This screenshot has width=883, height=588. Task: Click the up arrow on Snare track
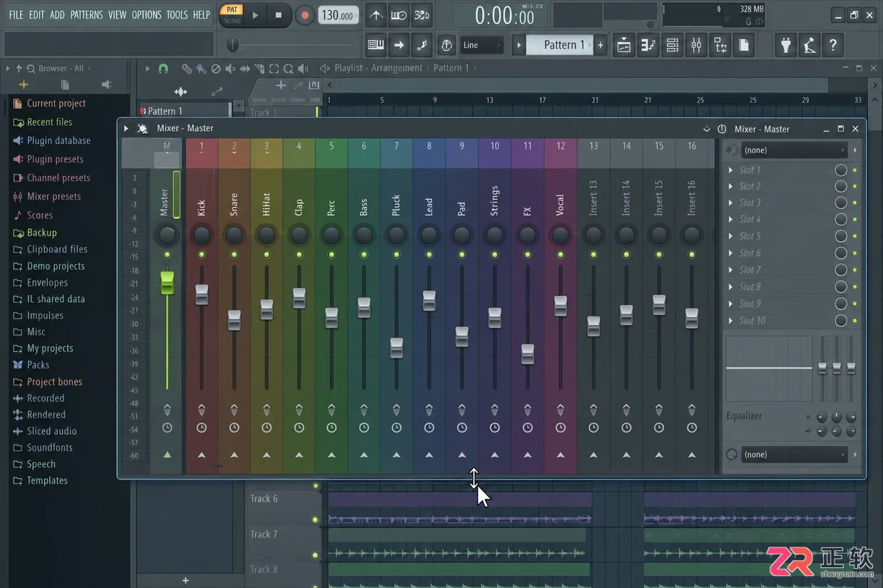coord(234,455)
